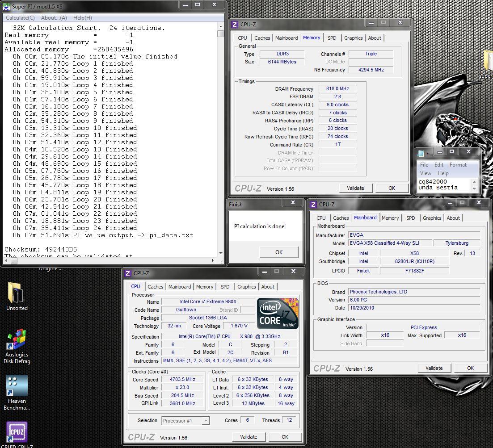Open Heaven Benchmark desktop shortcut
The width and height of the screenshot is (493, 448).
(17, 393)
